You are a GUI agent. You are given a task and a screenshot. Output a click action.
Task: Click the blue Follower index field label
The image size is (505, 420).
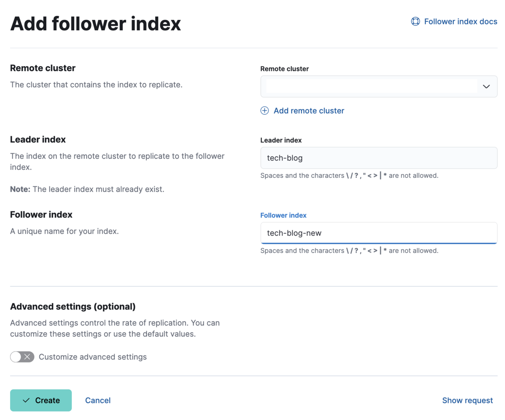(x=283, y=215)
